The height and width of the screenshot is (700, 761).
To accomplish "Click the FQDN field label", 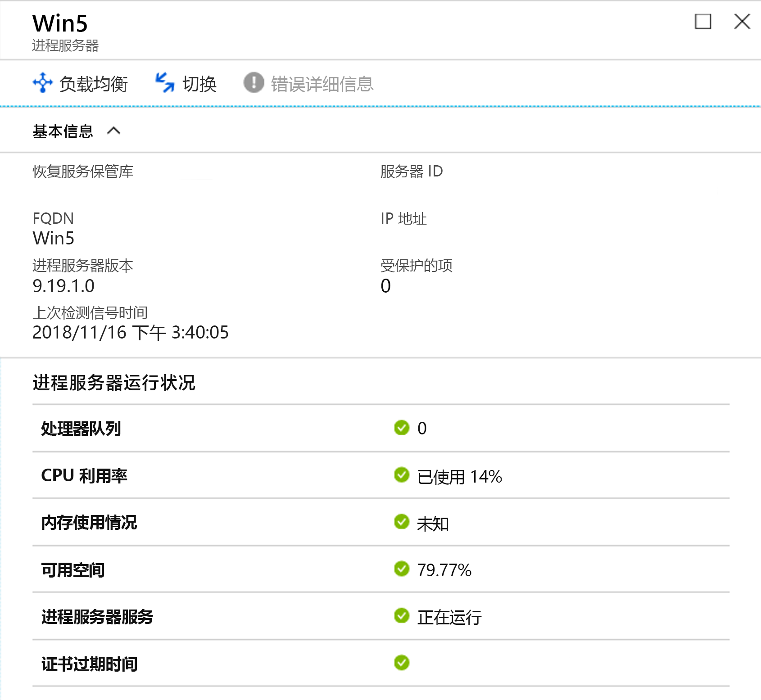I will (53, 218).
